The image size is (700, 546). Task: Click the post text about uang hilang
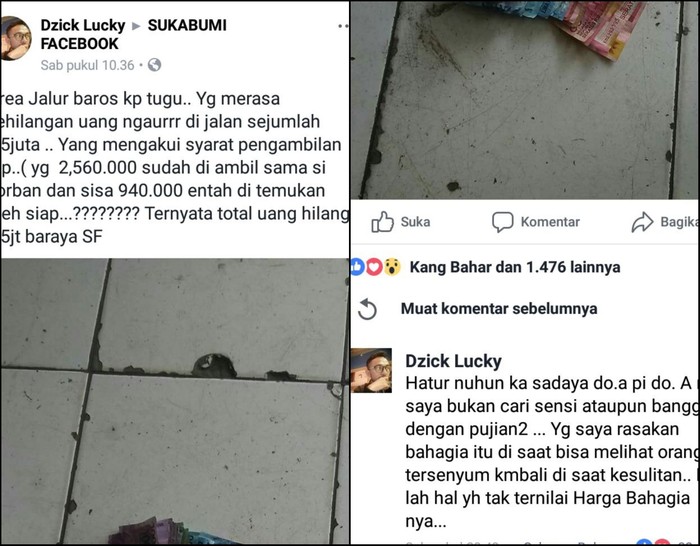(x=175, y=167)
